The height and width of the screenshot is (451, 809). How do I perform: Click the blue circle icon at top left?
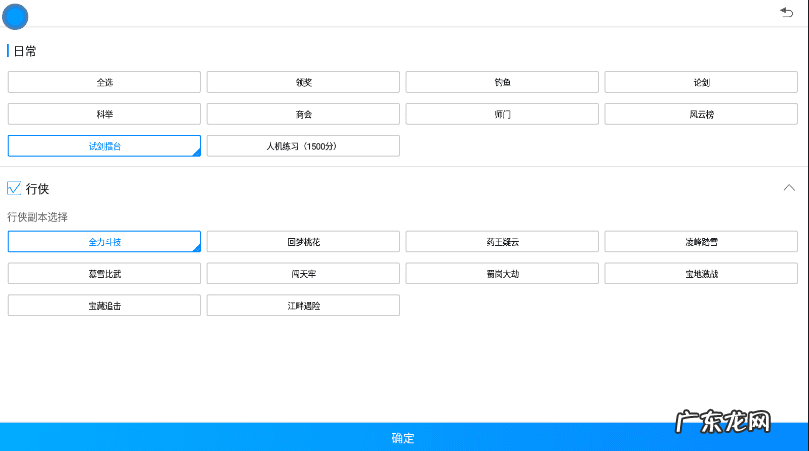[16, 16]
